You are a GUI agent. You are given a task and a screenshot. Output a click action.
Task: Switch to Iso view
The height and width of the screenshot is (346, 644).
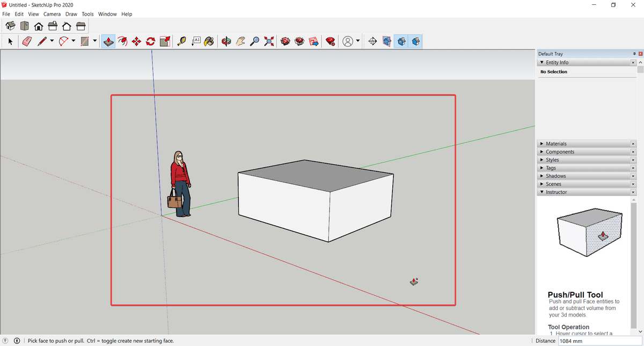click(10, 26)
